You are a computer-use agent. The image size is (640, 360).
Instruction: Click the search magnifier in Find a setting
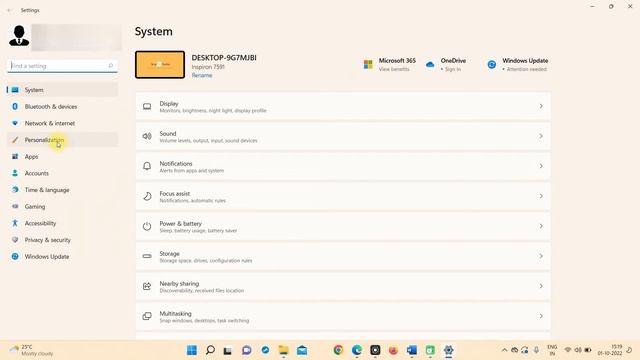111,66
